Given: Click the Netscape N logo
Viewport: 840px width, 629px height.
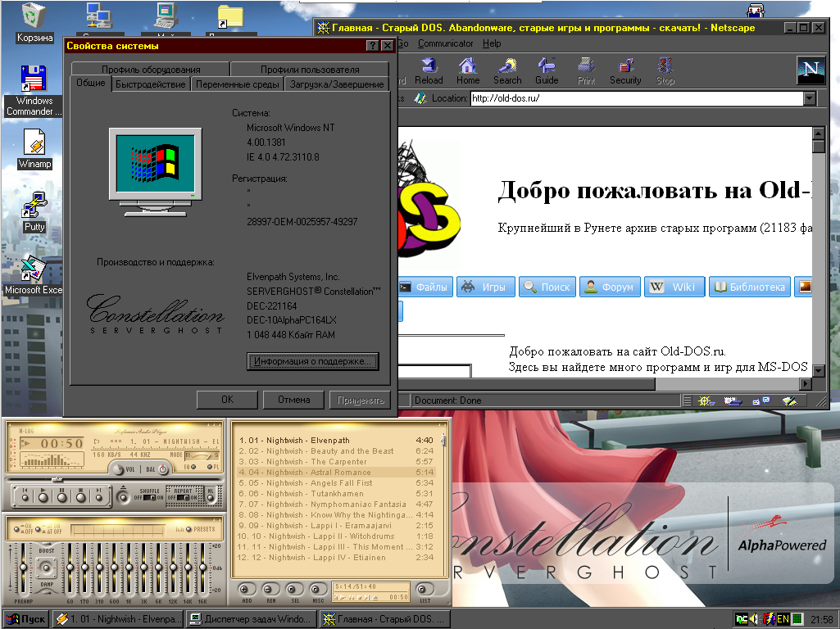Looking at the screenshot, I should click(810, 70).
